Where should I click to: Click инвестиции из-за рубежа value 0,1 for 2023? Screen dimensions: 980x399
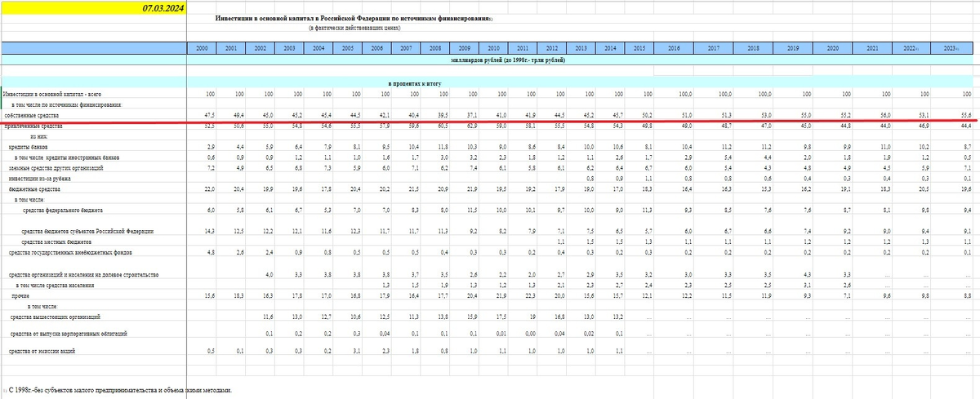coord(969,177)
